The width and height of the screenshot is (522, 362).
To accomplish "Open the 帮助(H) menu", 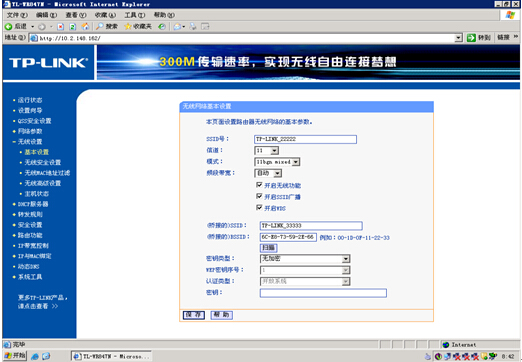I will (x=164, y=15).
